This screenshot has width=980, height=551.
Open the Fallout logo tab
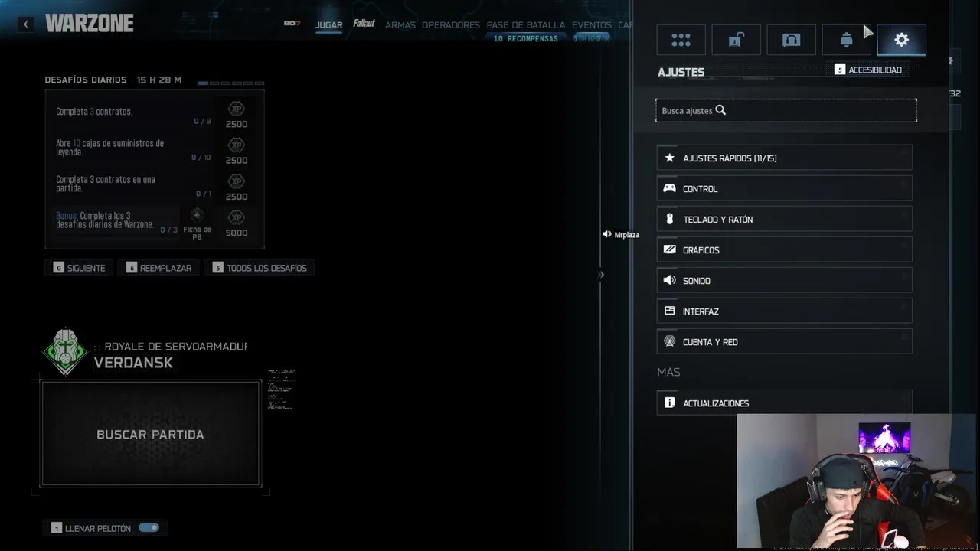pos(364,24)
